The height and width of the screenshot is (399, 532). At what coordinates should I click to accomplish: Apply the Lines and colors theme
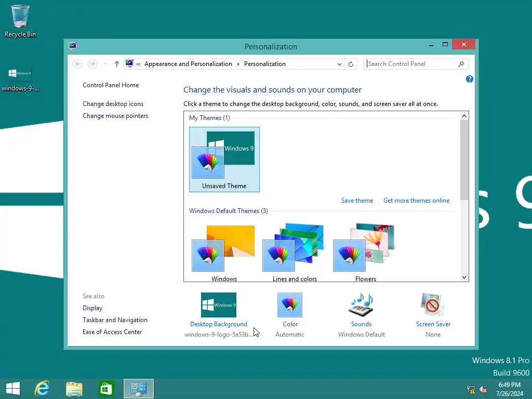click(x=295, y=252)
